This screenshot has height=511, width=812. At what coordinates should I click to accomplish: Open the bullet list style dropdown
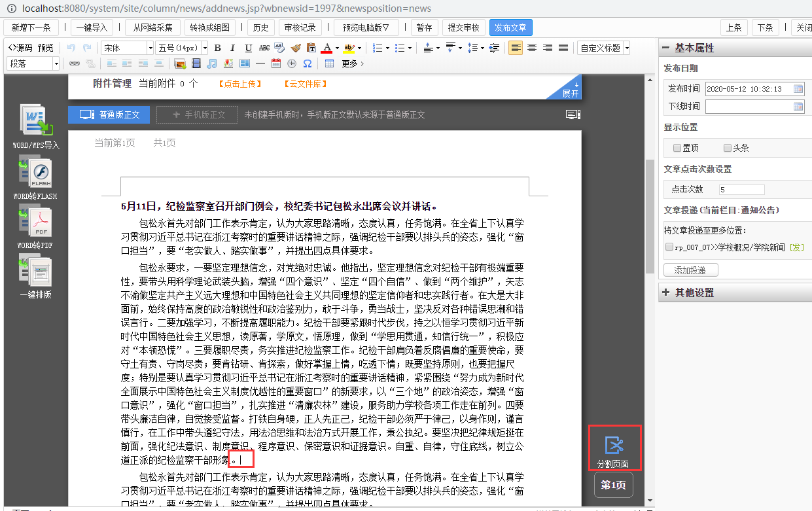click(x=410, y=48)
